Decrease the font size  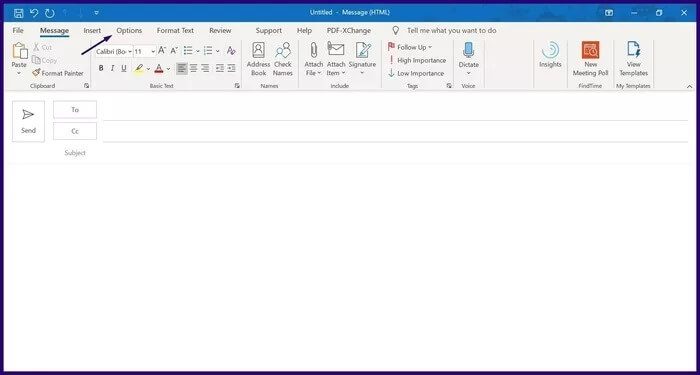point(174,51)
